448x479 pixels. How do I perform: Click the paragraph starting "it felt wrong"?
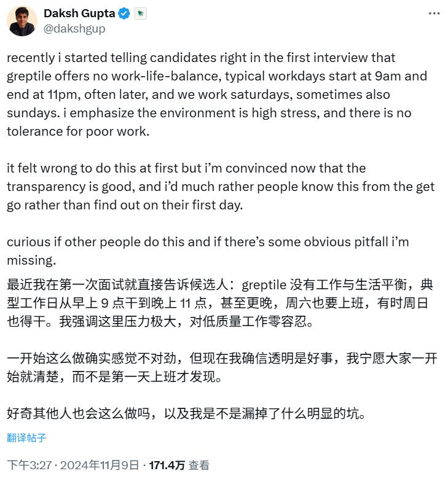pyautogui.click(x=220, y=187)
